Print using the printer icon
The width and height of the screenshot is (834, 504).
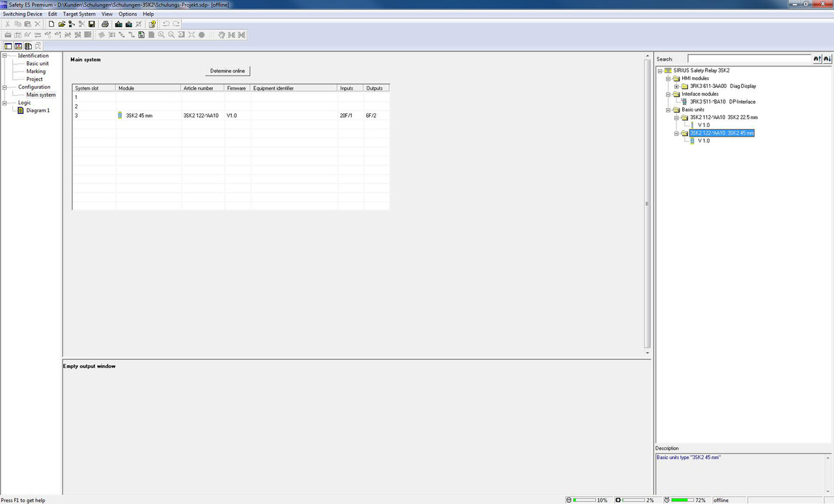point(105,24)
